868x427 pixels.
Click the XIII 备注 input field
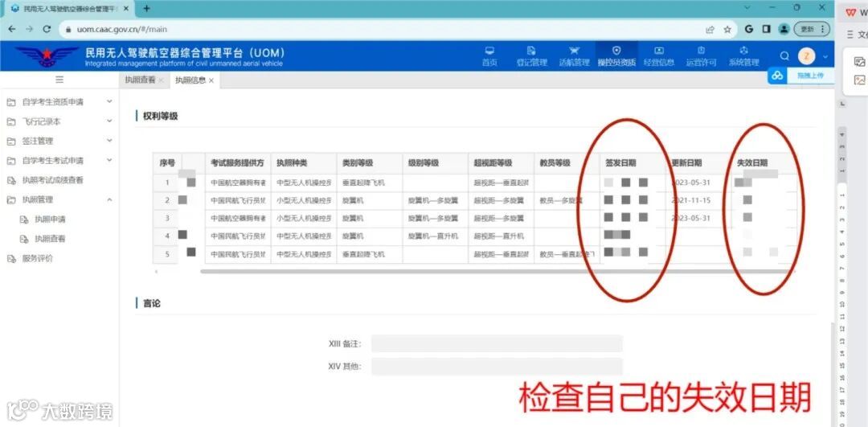pyautogui.click(x=497, y=344)
